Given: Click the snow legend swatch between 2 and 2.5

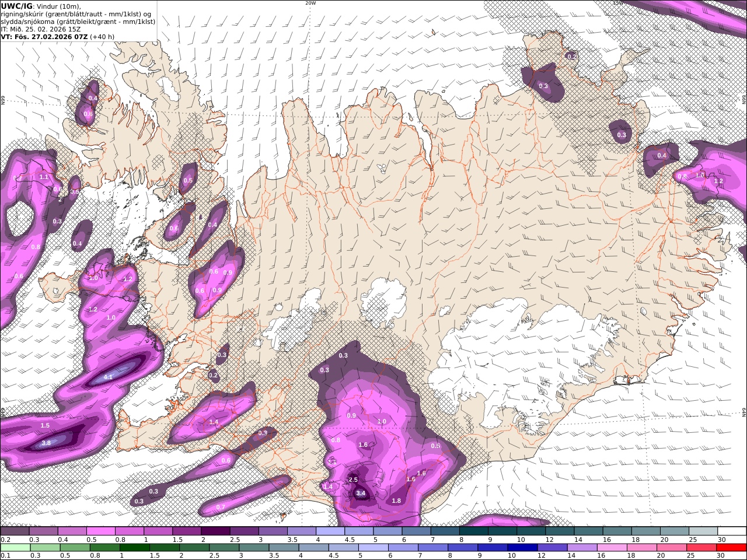Looking at the screenshot, I should point(215,531).
